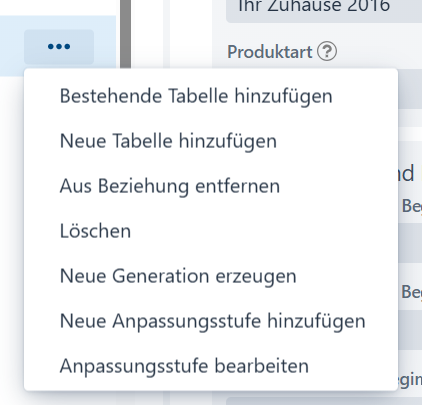
Task: Select the "Löschen" menu entry
Action: coord(95,231)
